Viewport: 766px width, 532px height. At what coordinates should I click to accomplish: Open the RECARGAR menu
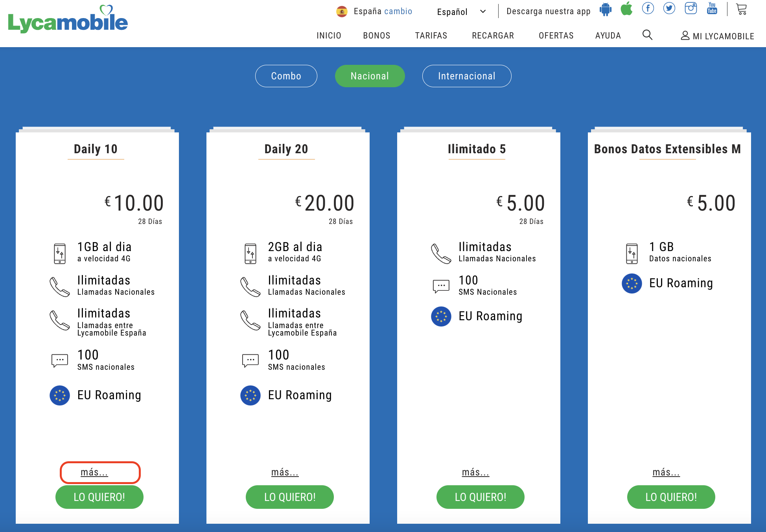493,36
